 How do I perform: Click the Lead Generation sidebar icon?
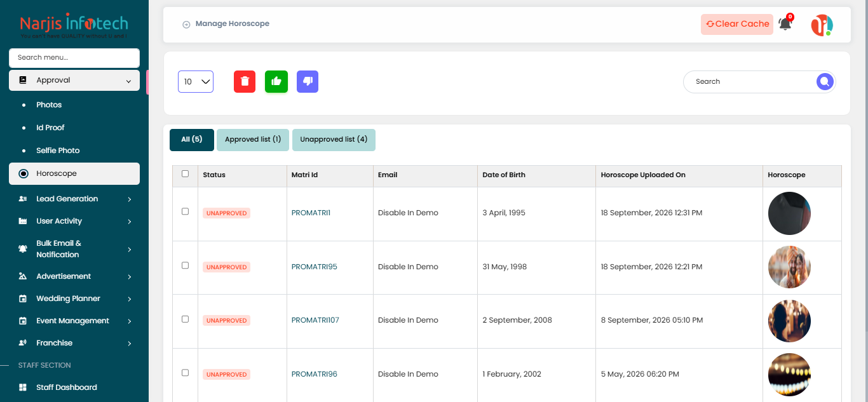tap(23, 199)
